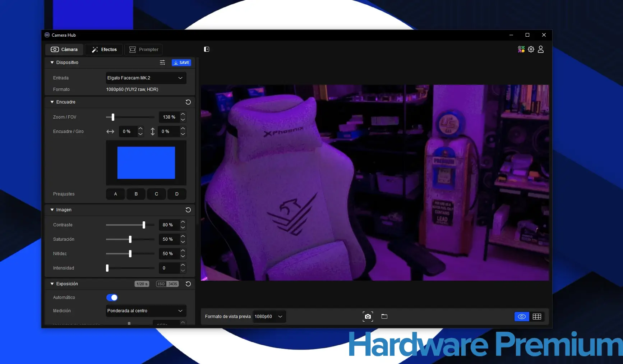
Task: Reset the Encuadre settings
Action: coord(188,102)
